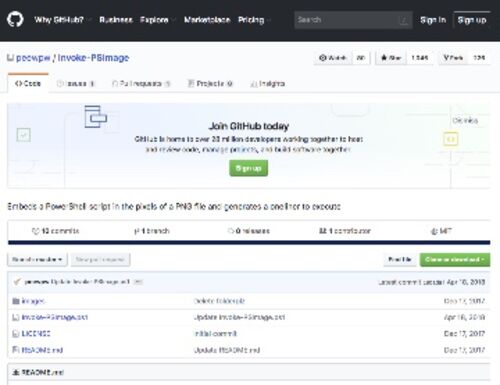Click the Star icon
The height and width of the screenshot is (385, 500).
tap(384, 58)
